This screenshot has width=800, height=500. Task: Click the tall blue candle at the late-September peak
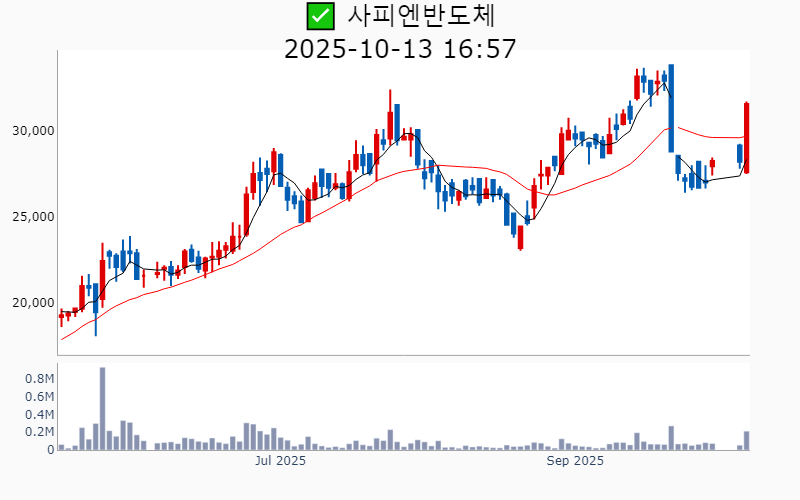point(671,108)
